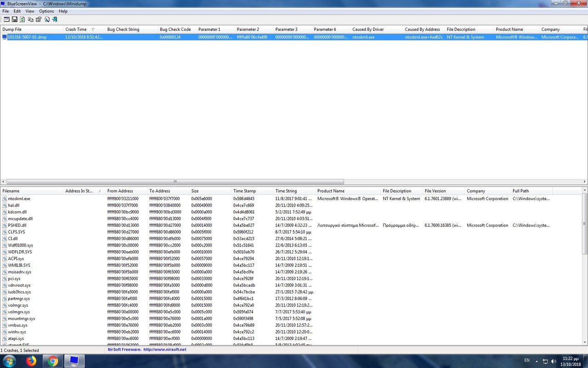Sort lower pane by Full Path header
The height and width of the screenshot is (368, 588).
coord(531,191)
